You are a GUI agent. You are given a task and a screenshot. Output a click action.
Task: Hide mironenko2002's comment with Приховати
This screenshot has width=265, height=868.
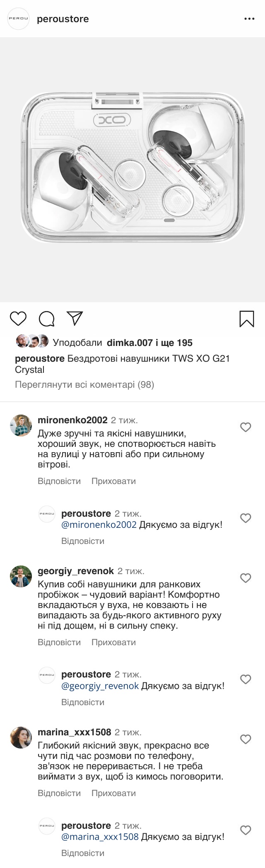(x=113, y=481)
